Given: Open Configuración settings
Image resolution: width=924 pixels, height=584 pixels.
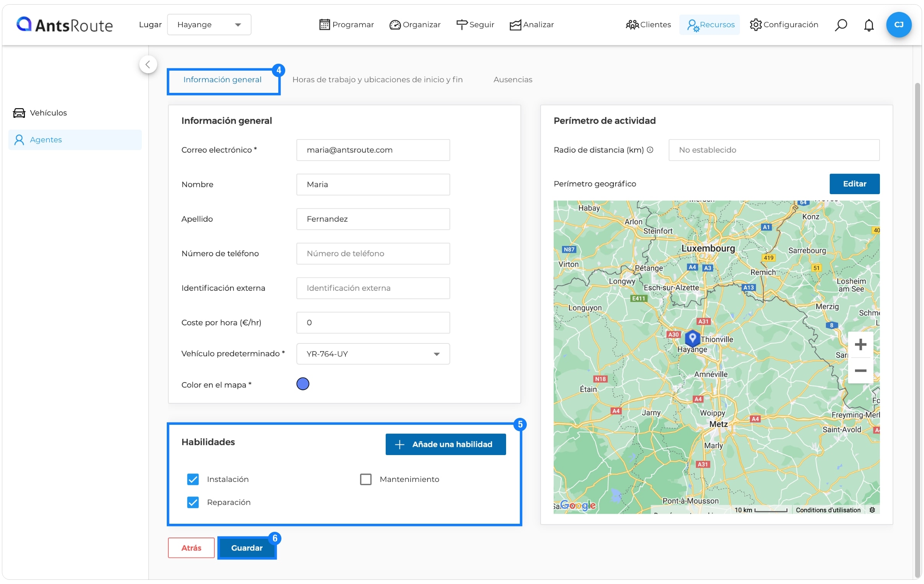Looking at the screenshot, I should coord(784,25).
